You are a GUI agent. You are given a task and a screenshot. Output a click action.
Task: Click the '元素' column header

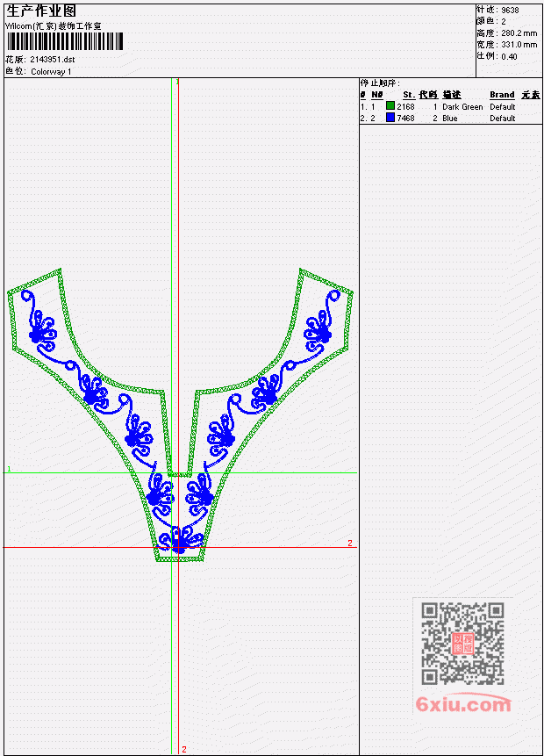click(x=531, y=95)
